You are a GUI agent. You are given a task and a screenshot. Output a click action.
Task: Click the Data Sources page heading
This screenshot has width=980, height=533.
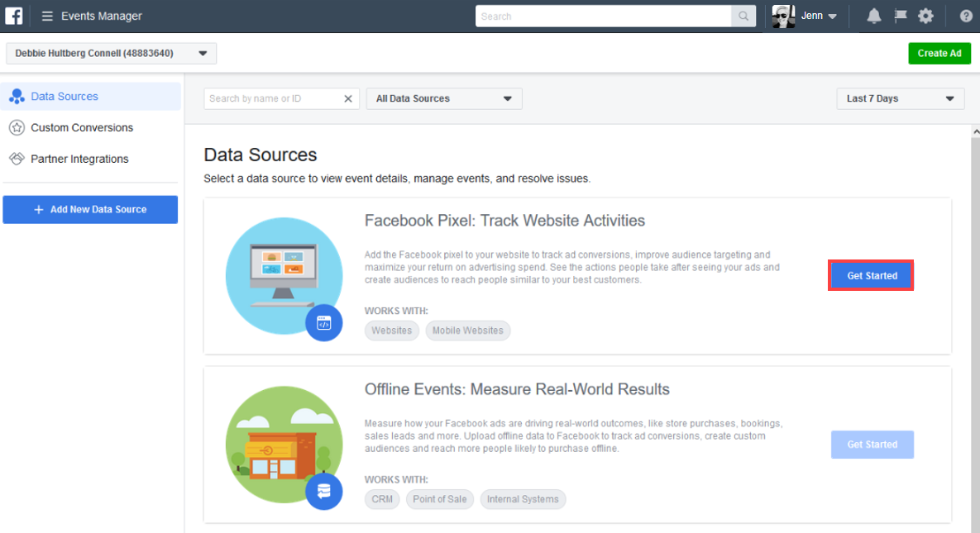[260, 155]
